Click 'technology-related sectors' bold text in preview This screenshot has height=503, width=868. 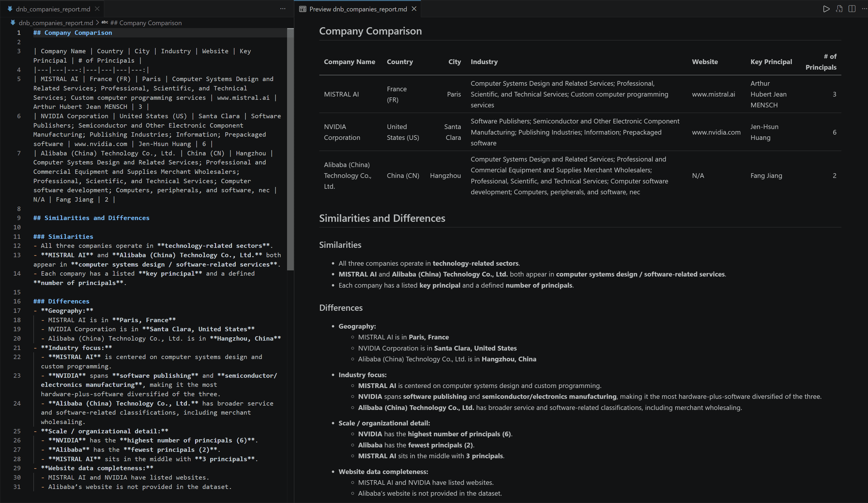[475, 263]
